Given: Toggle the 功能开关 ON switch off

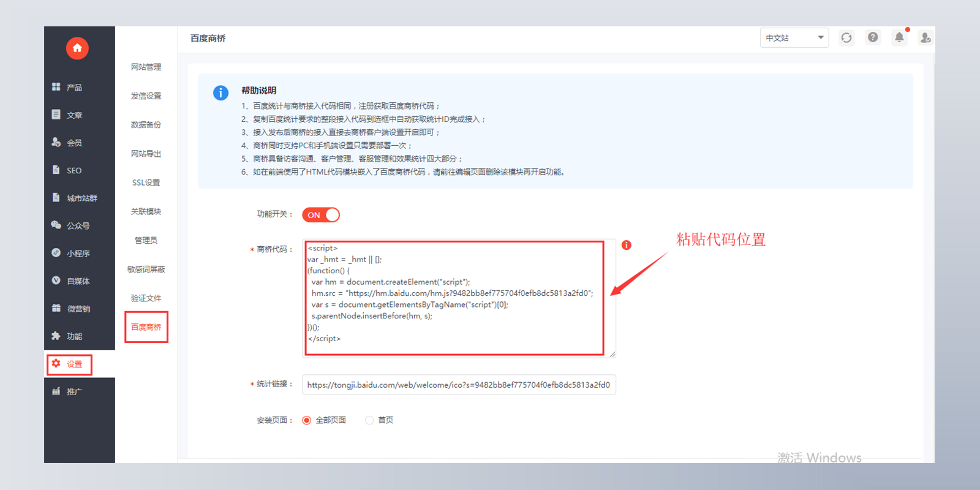Looking at the screenshot, I should coord(321,215).
